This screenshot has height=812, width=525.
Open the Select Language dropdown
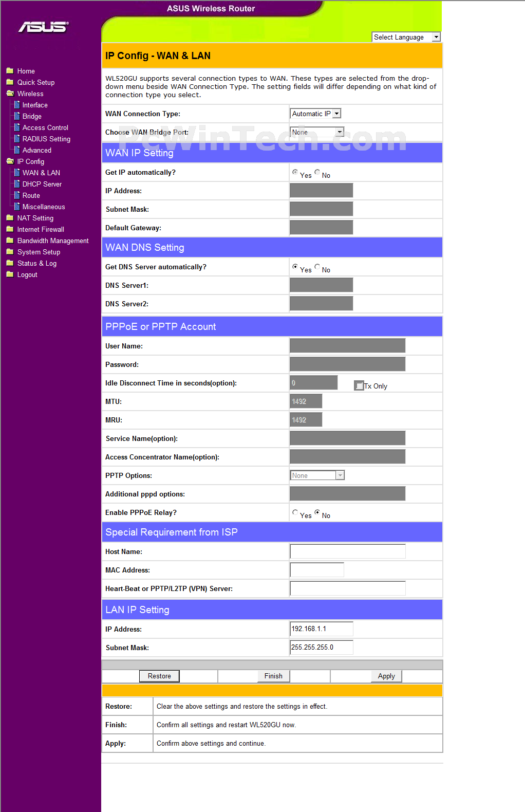tap(406, 37)
